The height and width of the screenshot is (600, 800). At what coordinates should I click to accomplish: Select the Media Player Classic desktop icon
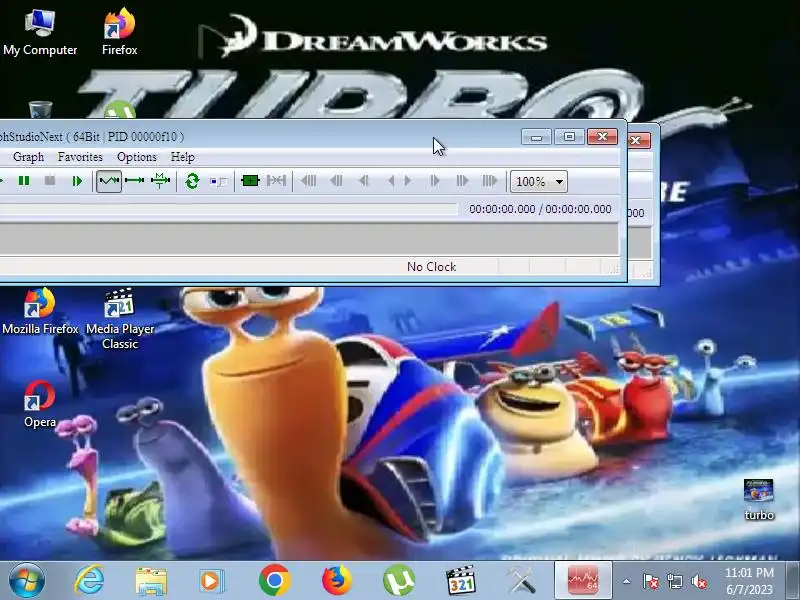pyautogui.click(x=120, y=319)
